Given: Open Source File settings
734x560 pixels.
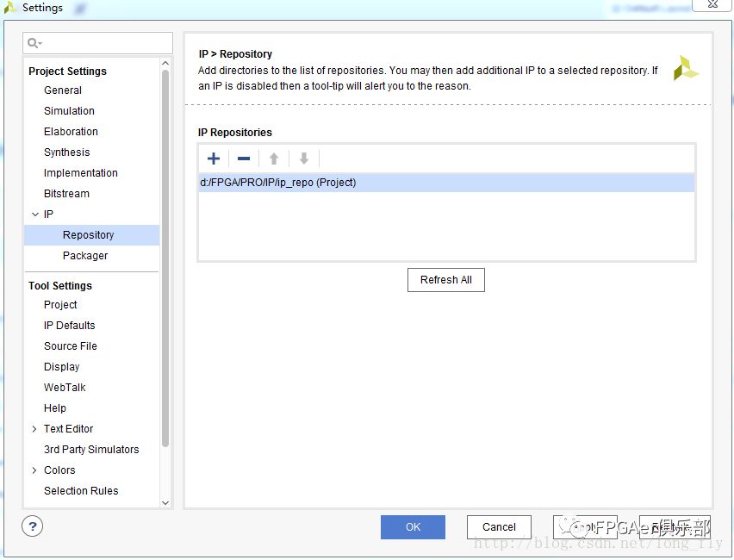Looking at the screenshot, I should (71, 346).
